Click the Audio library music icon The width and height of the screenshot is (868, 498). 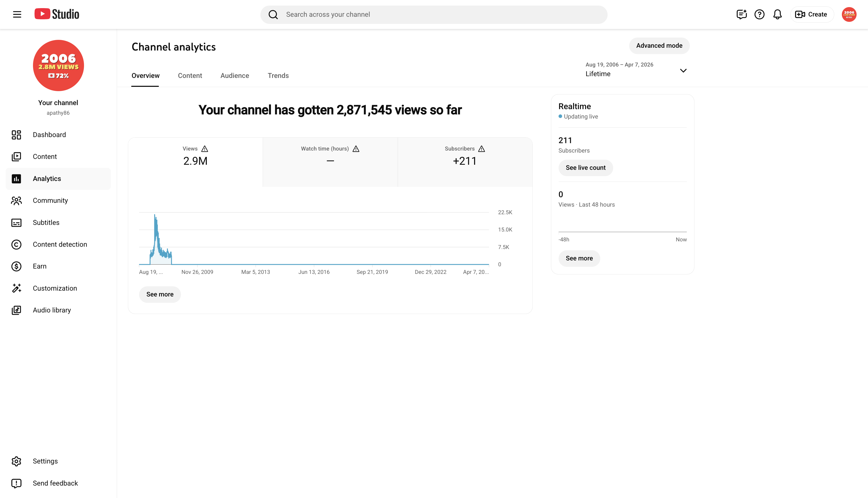click(x=16, y=310)
